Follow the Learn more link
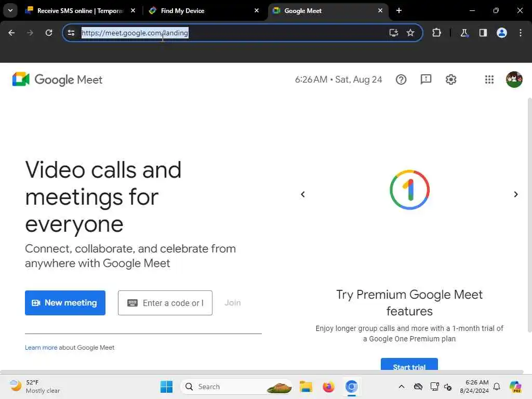This screenshot has height=399, width=532. pos(41,348)
